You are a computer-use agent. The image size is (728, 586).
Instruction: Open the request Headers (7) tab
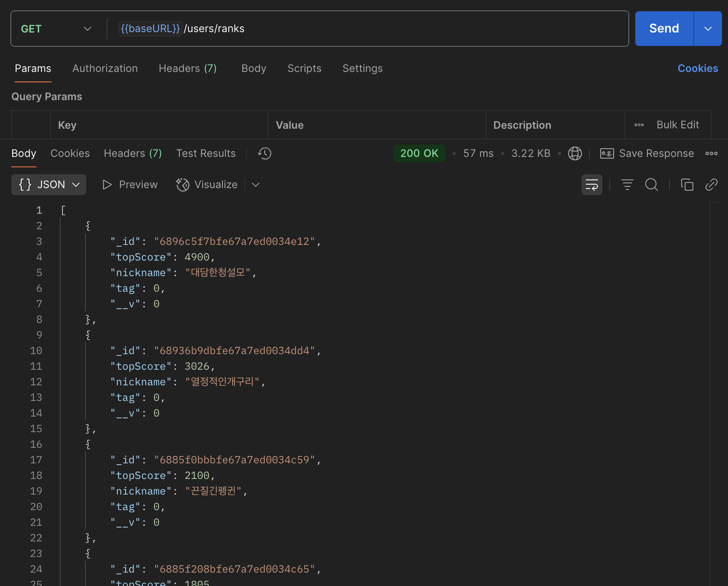(188, 68)
